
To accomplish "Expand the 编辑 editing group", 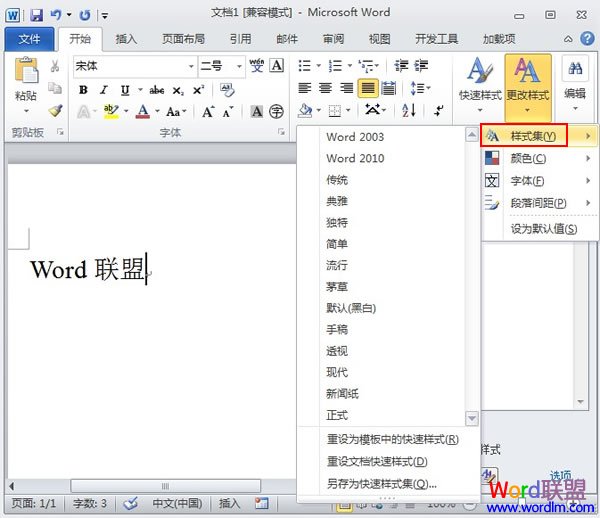I will 575,86.
